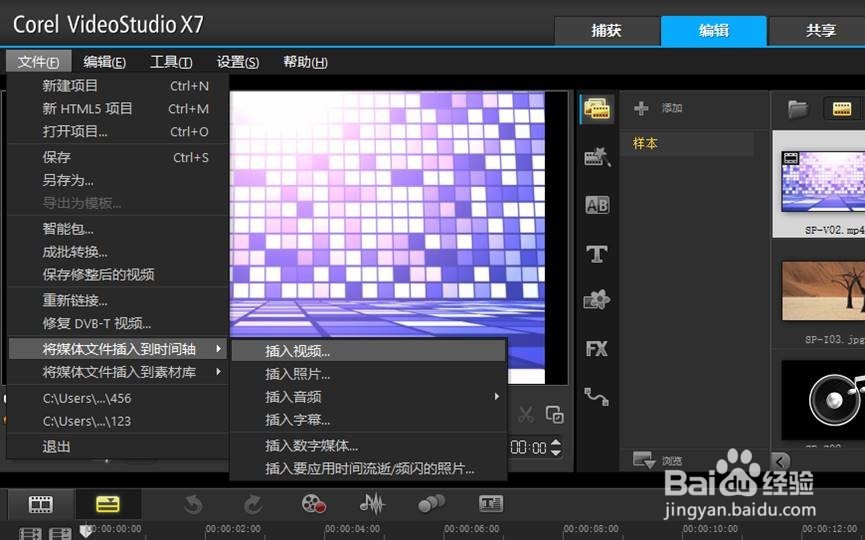Viewport: 865px width, 540px height.
Task: Open the Instant Project panel icon
Action: point(597,157)
